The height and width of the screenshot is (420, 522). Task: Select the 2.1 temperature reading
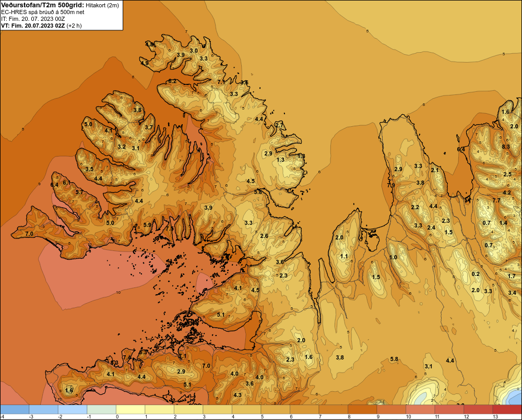tap(435, 170)
